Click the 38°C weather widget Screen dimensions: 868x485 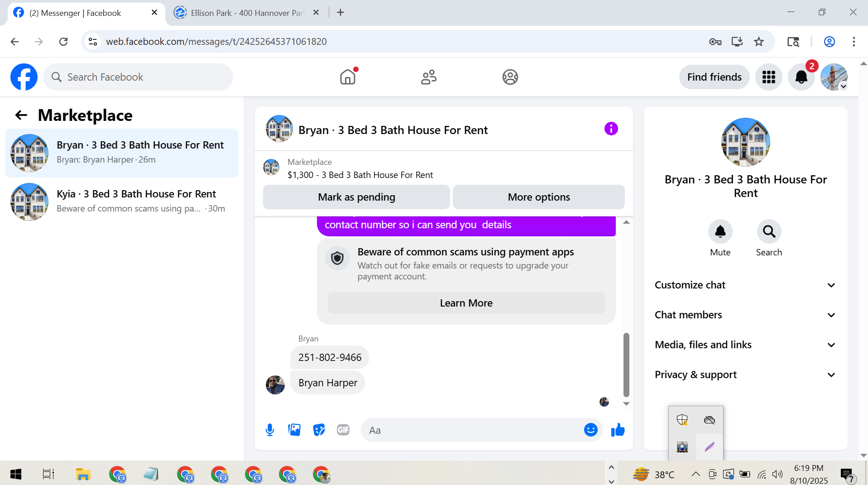(x=653, y=474)
